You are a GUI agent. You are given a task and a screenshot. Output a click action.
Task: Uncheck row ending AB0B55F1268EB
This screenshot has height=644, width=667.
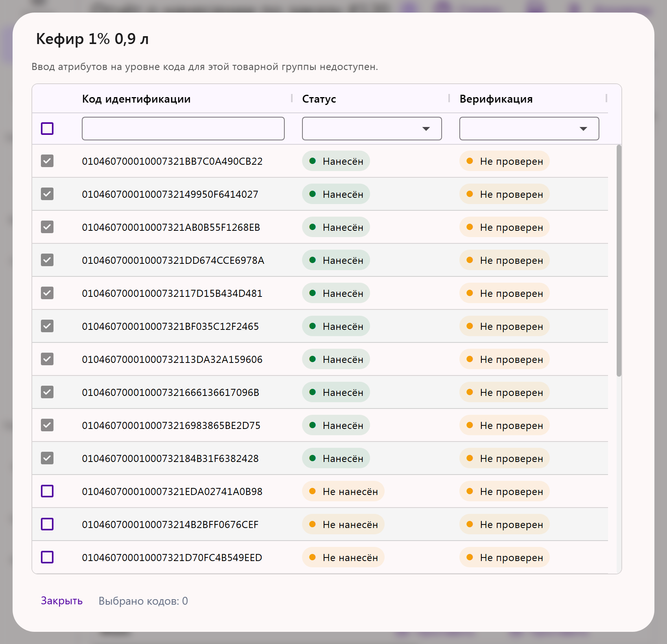coord(47,227)
